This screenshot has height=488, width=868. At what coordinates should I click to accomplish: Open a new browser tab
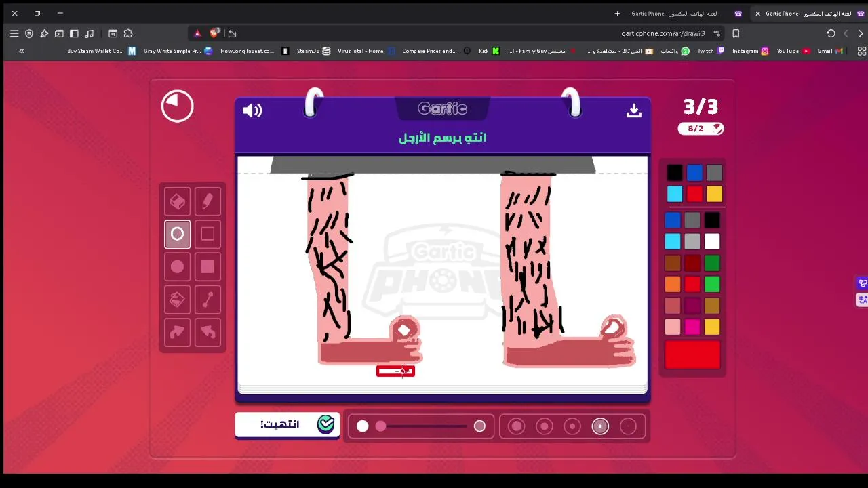[617, 14]
